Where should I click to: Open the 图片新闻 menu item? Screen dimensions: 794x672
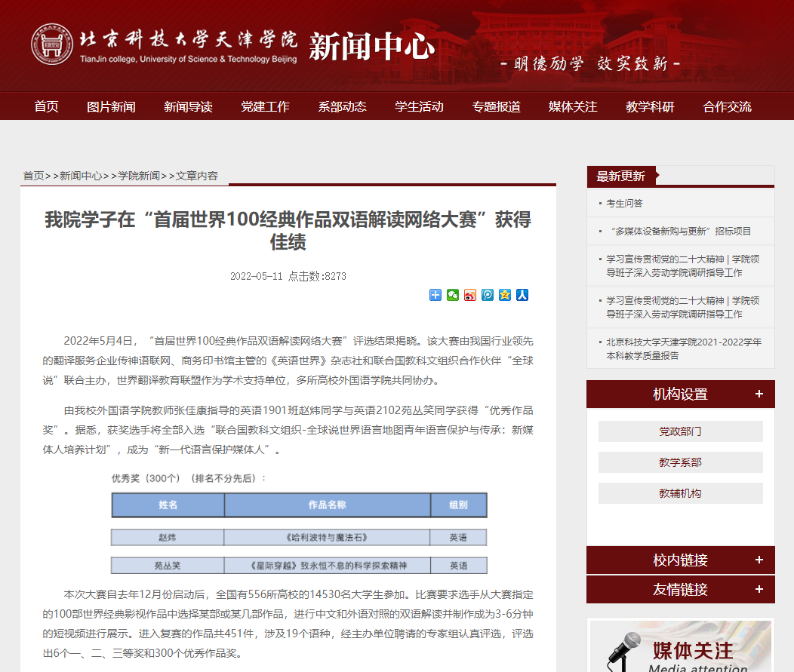(x=111, y=106)
